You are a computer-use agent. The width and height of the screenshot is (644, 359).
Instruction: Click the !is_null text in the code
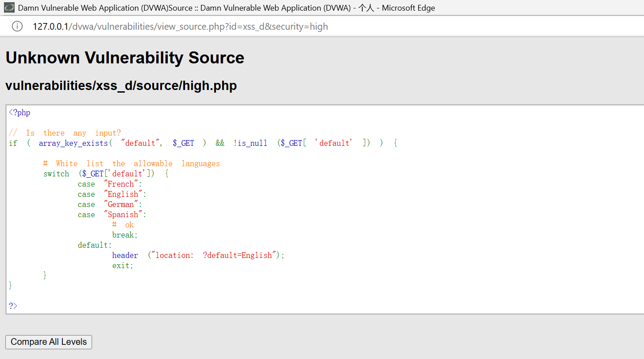click(x=250, y=143)
